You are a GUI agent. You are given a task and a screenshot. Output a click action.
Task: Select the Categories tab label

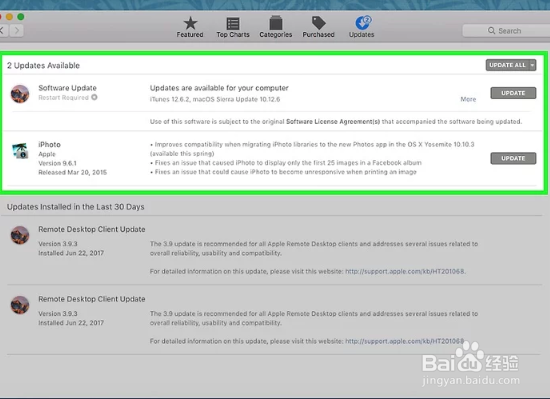[x=276, y=35]
